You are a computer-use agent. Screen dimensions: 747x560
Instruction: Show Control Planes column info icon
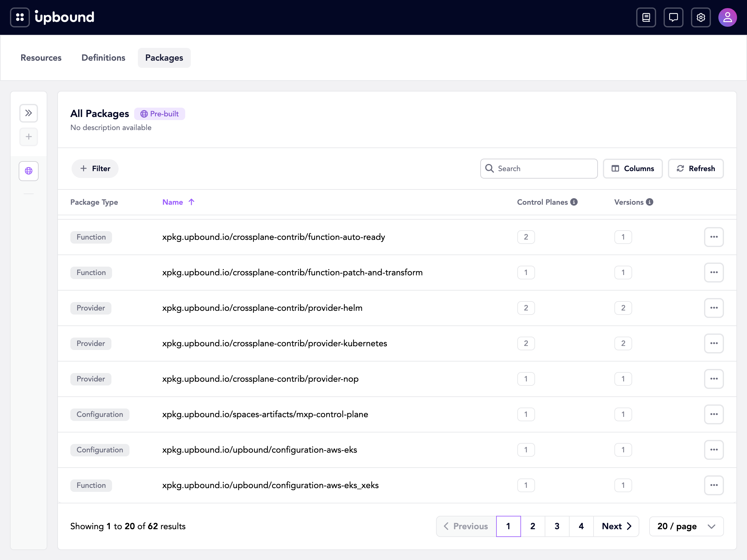[574, 202]
